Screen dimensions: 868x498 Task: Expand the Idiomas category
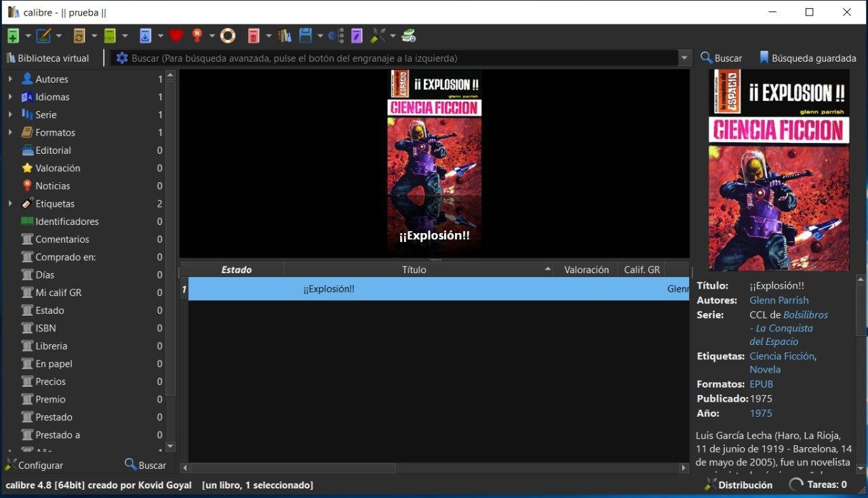coord(10,97)
